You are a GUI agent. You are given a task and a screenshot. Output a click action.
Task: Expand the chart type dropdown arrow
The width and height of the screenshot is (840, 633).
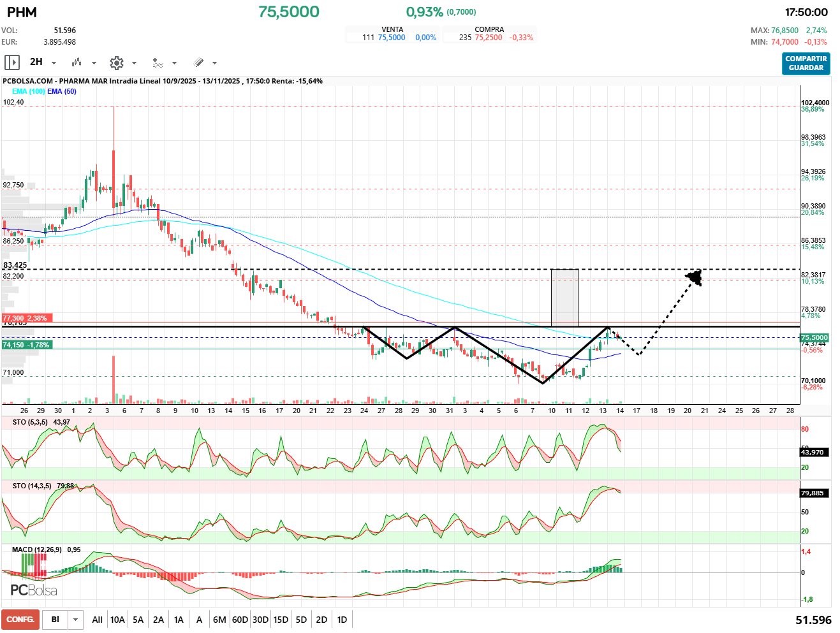(94, 63)
